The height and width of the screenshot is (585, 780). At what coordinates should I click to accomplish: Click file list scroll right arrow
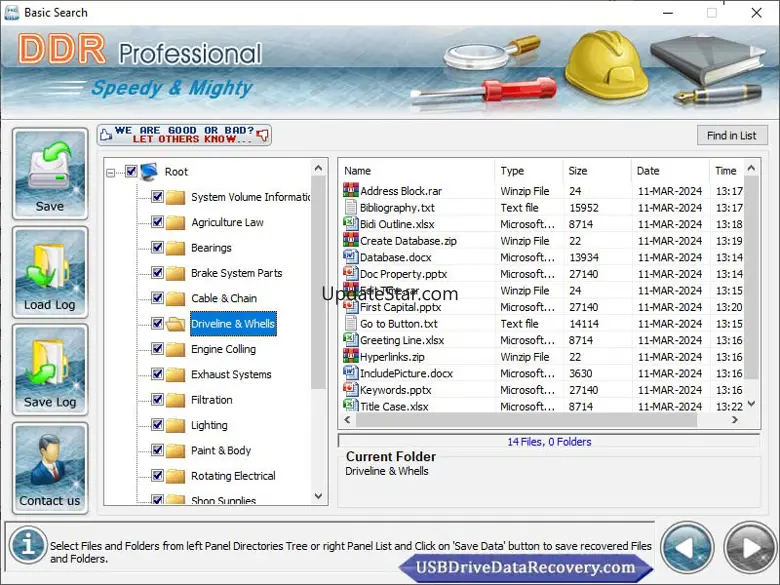(x=735, y=420)
